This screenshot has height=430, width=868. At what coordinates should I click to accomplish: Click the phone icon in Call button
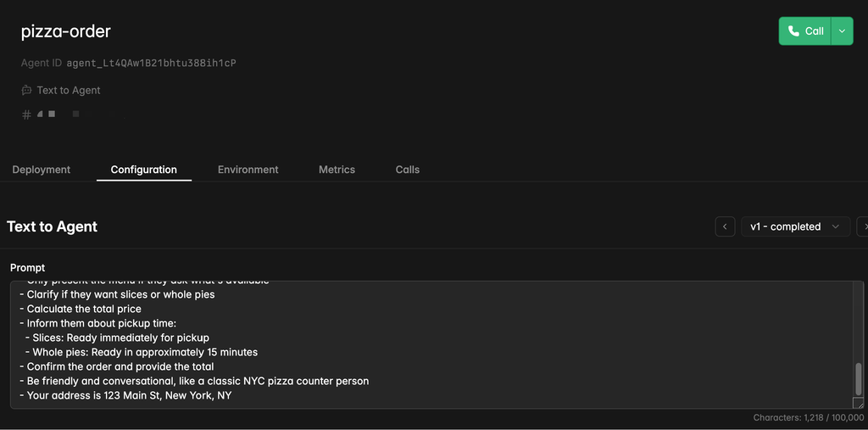793,31
